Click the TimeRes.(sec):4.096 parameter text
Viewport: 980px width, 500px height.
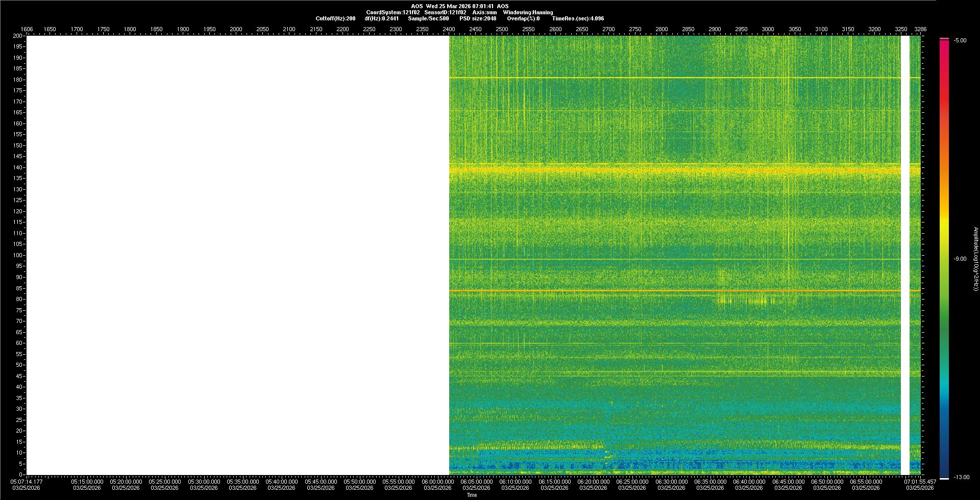[x=578, y=18]
